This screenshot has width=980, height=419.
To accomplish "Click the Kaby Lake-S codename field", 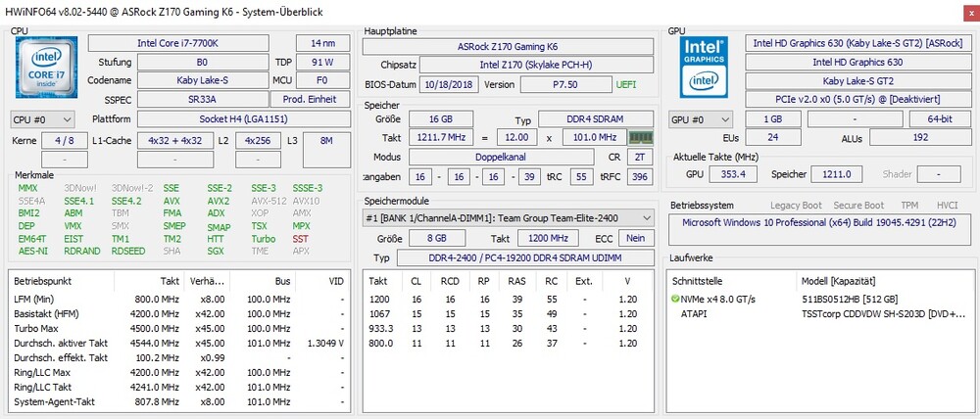I will click(202, 80).
